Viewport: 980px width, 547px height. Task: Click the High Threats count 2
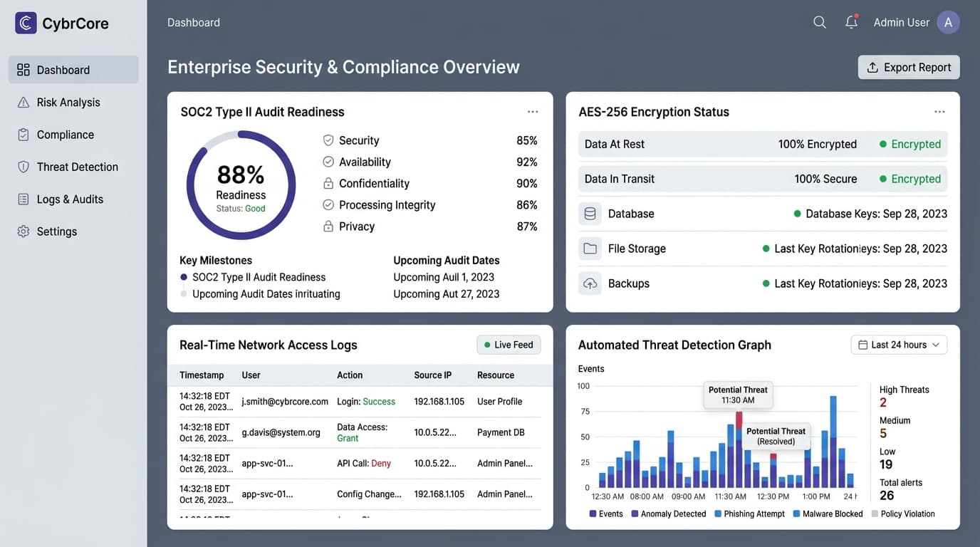tap(883, 402)
